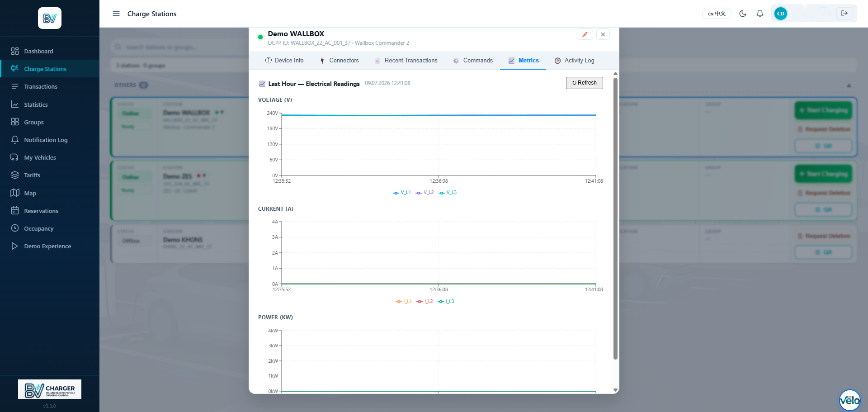Image resolution: width=868 pixels, height=412 pixels.
Task: Open Dashboard in the sidebar
Action: (x=50, y=51)
